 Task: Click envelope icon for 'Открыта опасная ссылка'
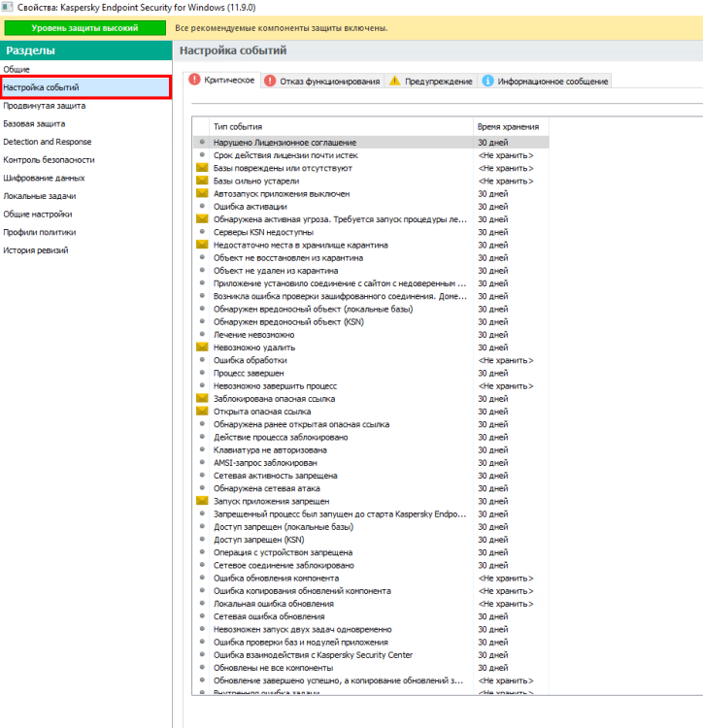(202, 411)
